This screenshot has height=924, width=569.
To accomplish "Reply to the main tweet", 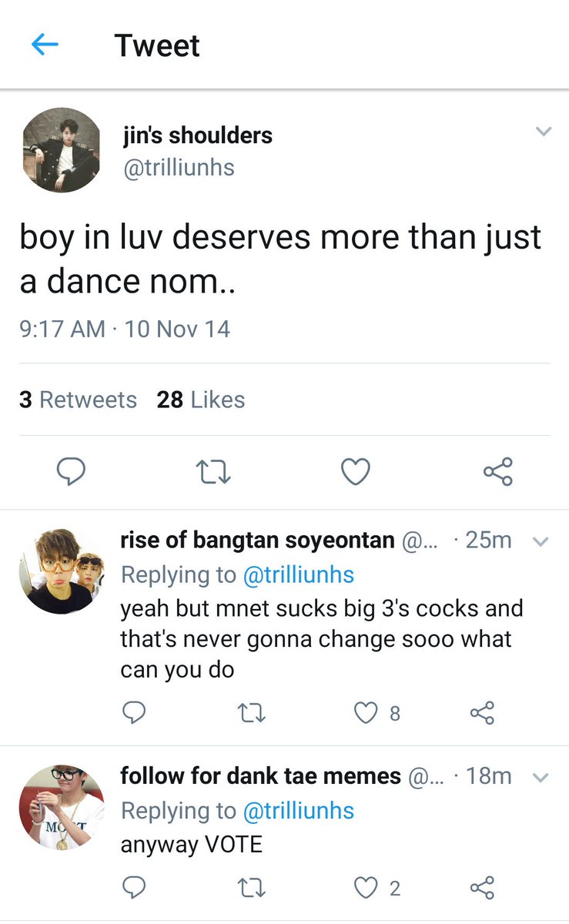I will coord(72,470).
